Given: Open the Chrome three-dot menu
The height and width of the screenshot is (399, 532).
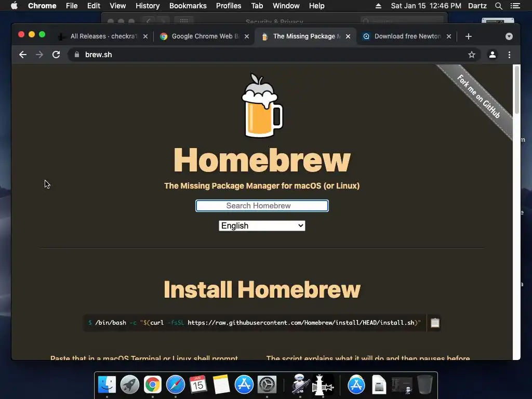Looking at the screenshot, I should pyautogui.click(x=509, y=55).
